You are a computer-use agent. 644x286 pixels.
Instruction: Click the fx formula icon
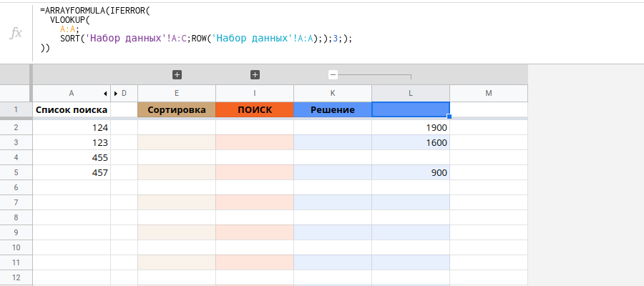coord(16,33)
